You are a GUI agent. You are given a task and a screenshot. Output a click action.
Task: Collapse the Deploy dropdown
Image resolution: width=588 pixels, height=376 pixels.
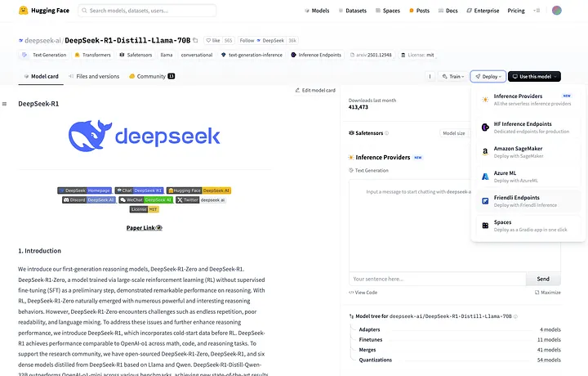488,77
